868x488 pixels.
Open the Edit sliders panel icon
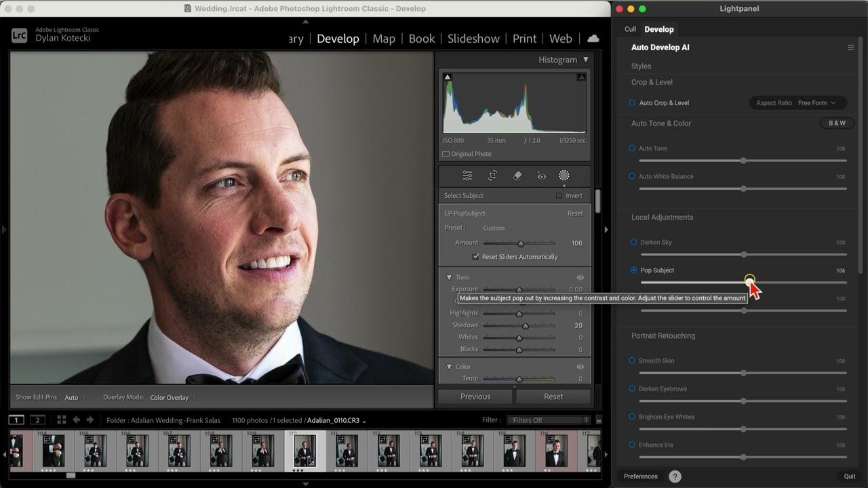click(x=467, y=176)
